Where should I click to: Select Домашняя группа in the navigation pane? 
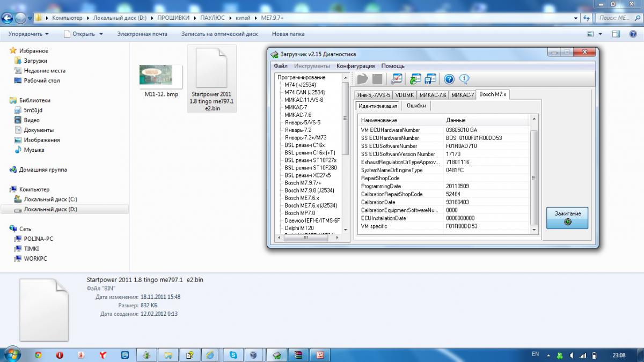click(43, 169)
